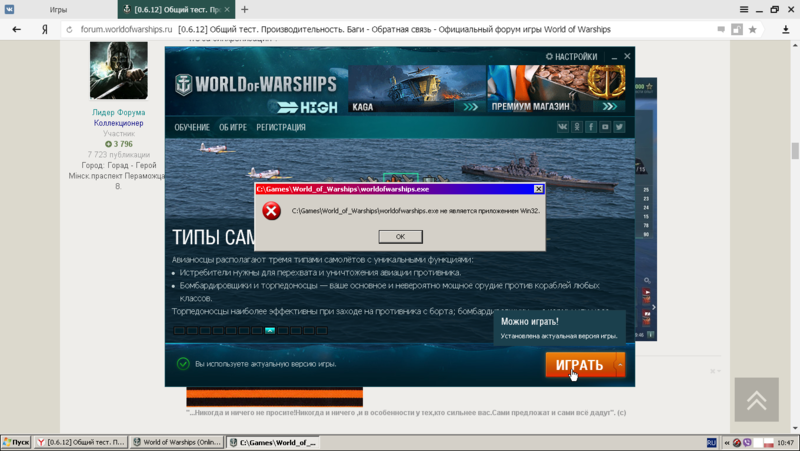Open Twitter social icon in launcher
This screenshot has height=451, width=800.
tap(619, 127)
